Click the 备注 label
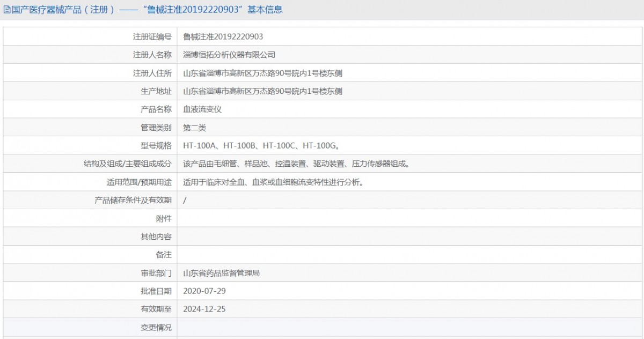Image resolution: width=644 pixels, height=339 pixels. click(164, 255)
